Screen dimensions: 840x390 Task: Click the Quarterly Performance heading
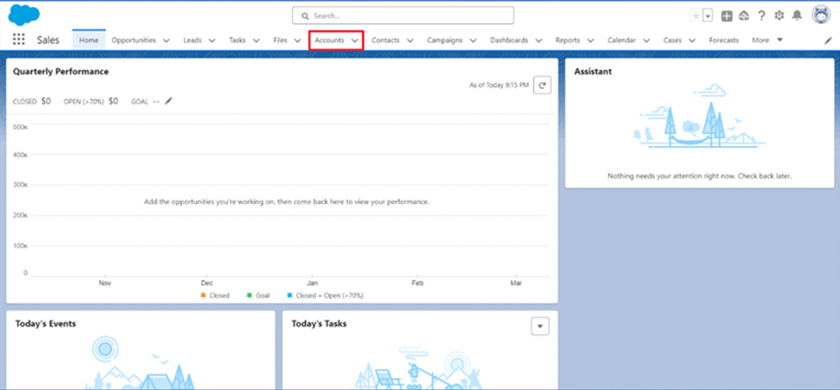(61, 71)
